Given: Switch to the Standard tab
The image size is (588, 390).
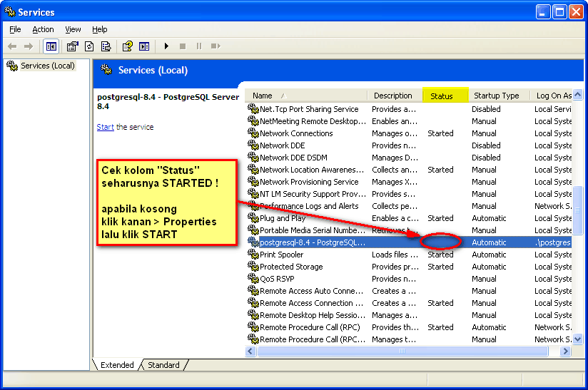Looking at the screenshot, I should tap(163, 365).
